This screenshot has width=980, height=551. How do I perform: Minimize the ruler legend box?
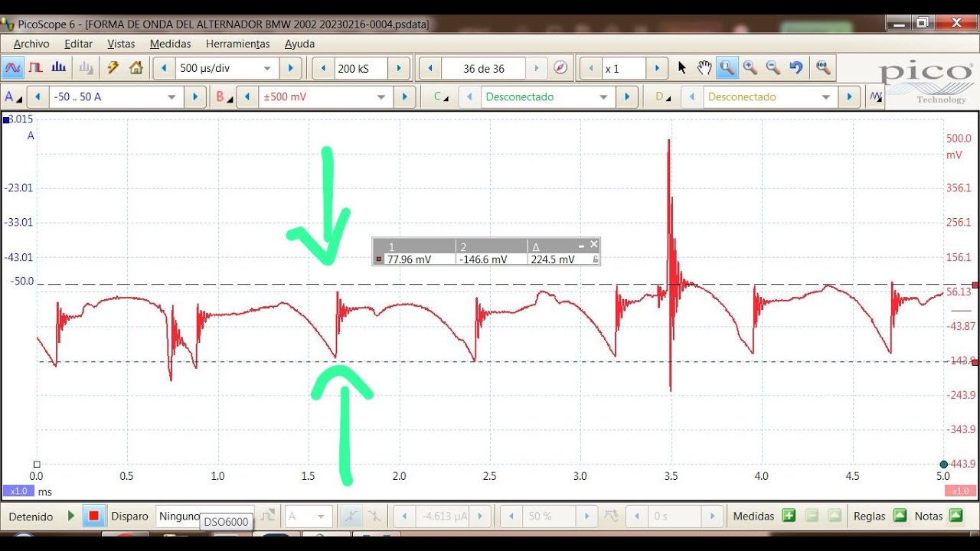[581, 246]
